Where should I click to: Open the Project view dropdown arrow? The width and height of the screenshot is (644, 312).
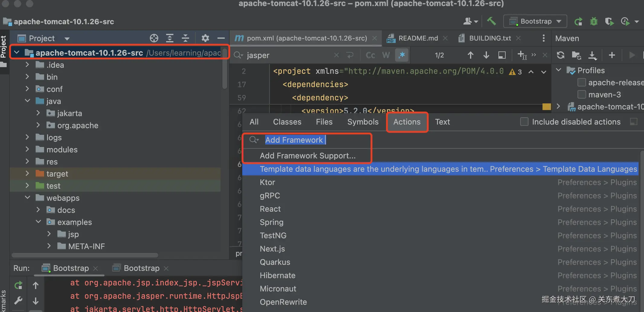click(x=67, y=38)
